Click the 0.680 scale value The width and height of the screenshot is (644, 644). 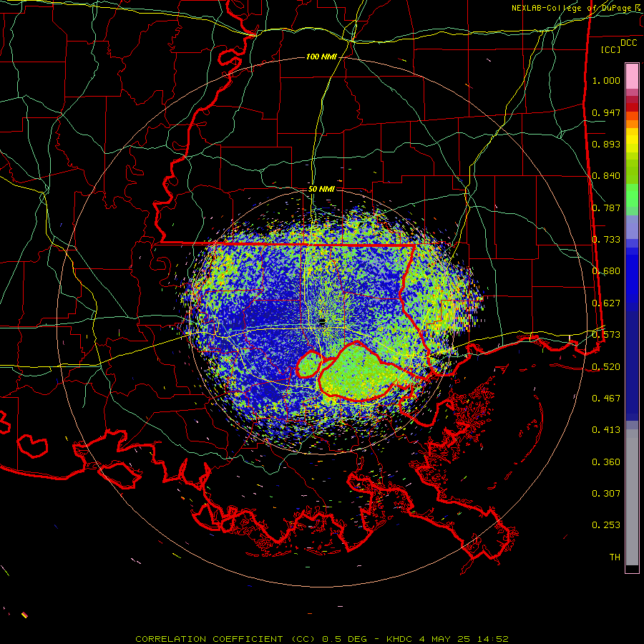606,271
